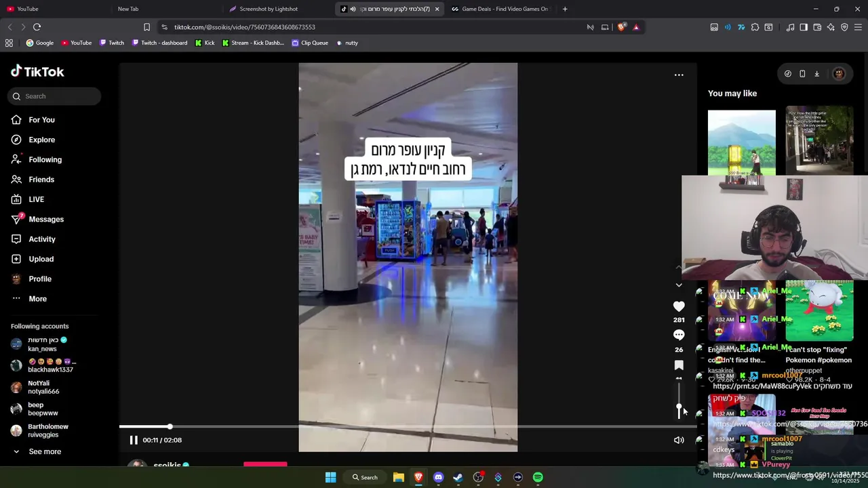Open the Following feed
The height and width of the screenshot is (488, 868).
click(45, 160)
